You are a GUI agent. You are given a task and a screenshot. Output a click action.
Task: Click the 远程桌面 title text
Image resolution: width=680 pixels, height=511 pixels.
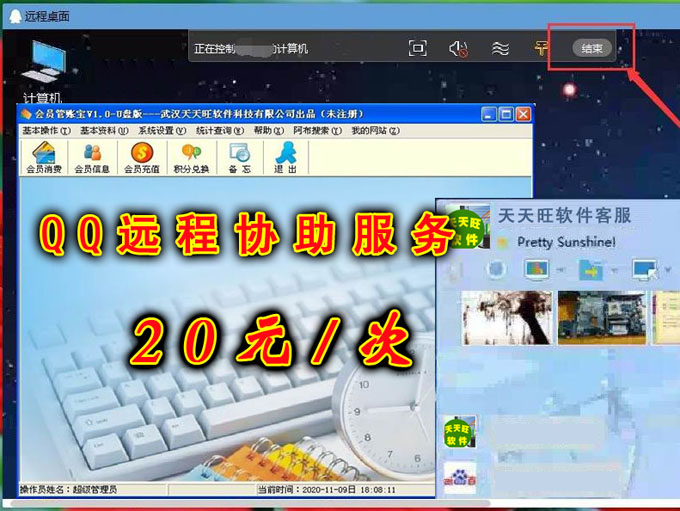47,16
